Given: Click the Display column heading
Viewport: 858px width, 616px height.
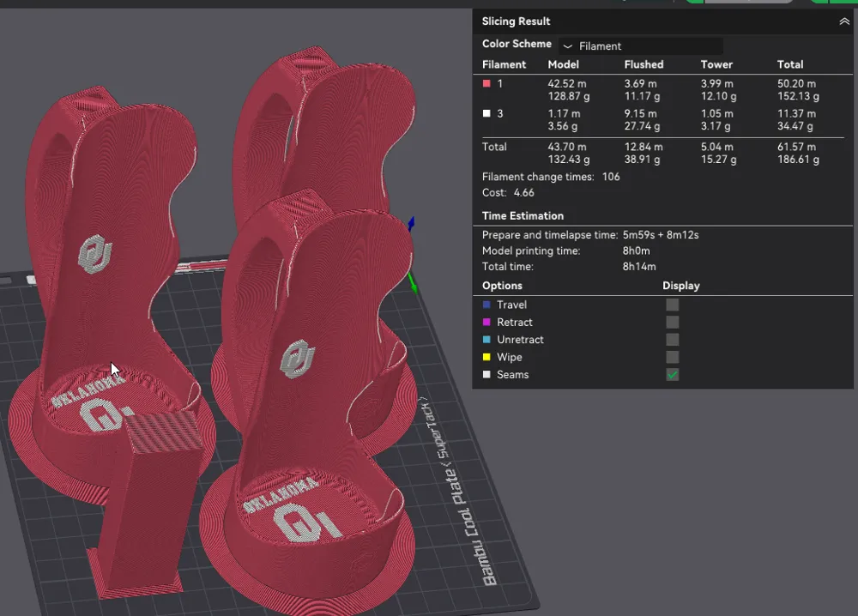Looking at the screenshot, I should point(680,286).
